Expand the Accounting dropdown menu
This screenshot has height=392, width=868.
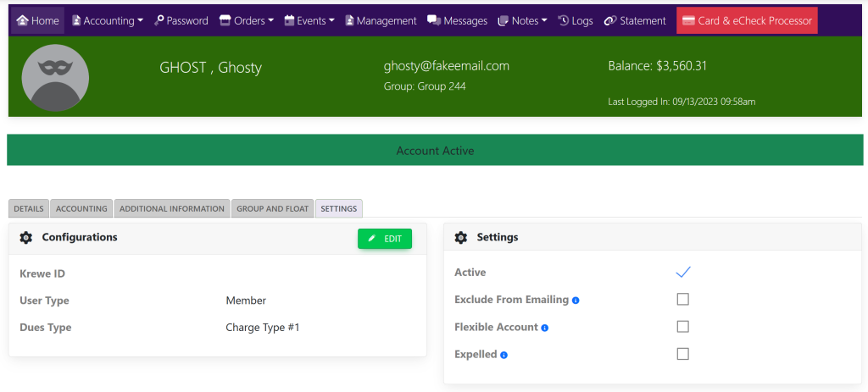(108, 20)
